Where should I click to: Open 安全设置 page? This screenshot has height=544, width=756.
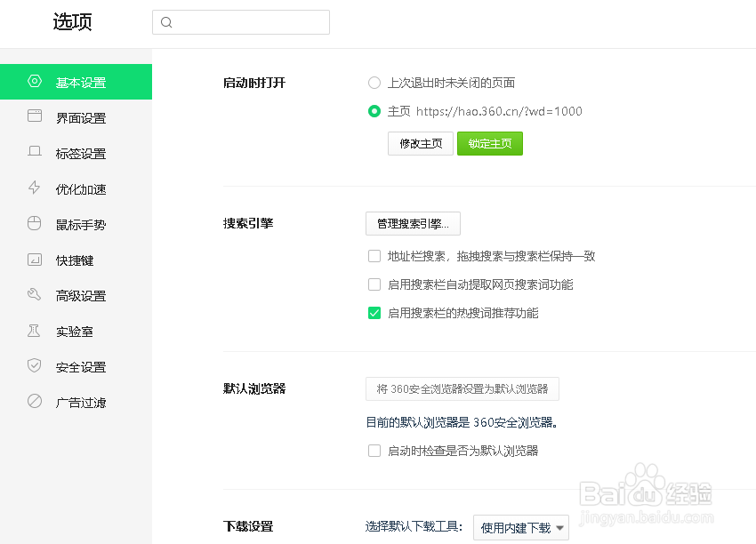[x=76, y=367]
